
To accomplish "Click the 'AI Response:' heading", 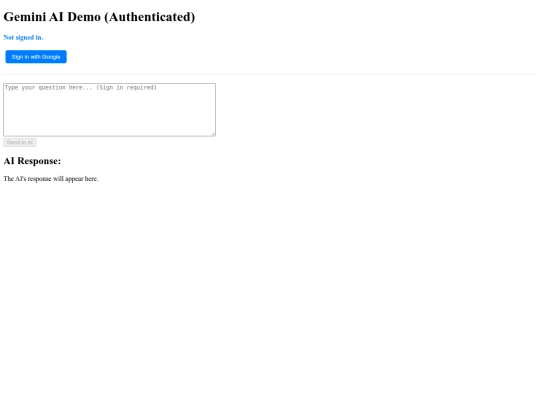I will (32, 161).
